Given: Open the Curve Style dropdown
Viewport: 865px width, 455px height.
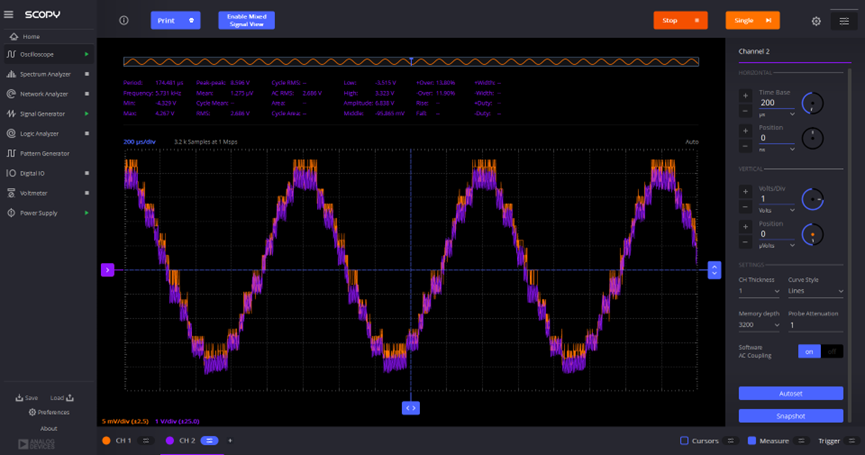Looking at the screenshot, I should point(815,291).
